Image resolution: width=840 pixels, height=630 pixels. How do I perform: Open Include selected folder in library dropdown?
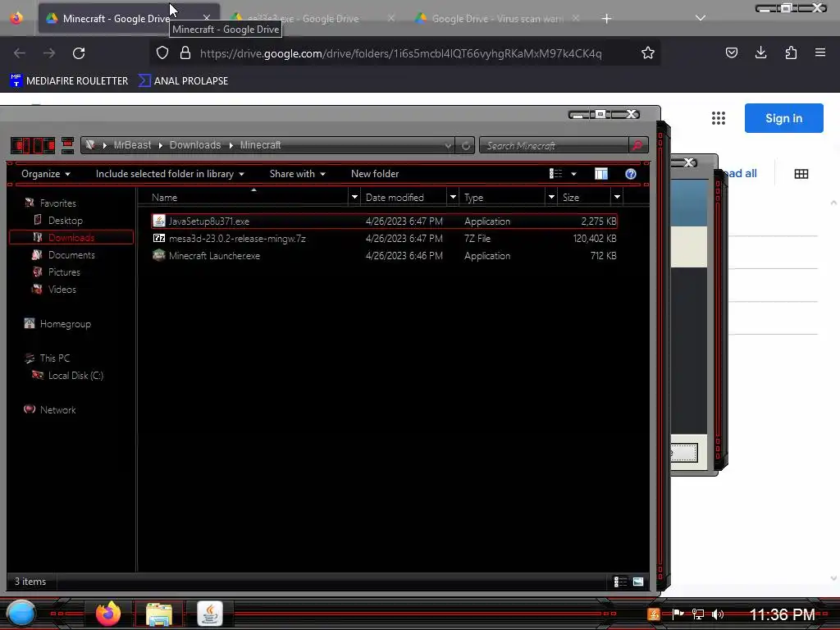170,174
